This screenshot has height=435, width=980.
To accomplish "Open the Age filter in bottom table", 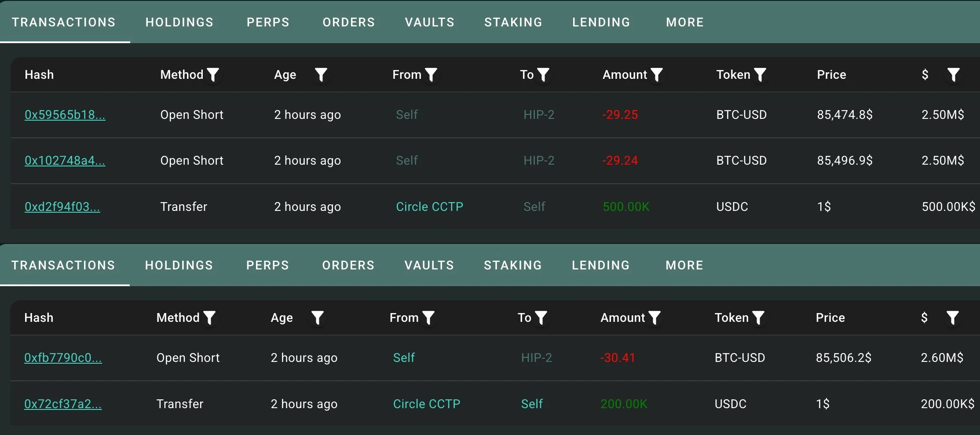I will [318, 318].
